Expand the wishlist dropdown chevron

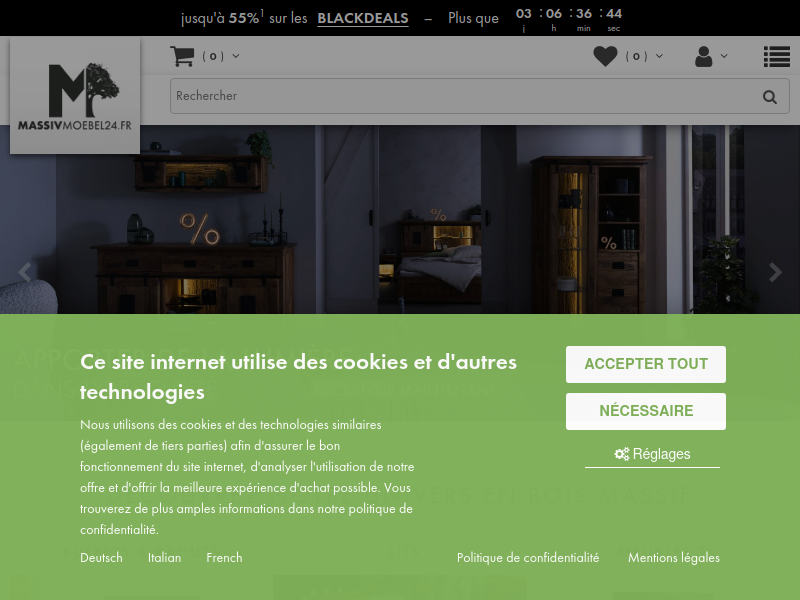click(x=659, y=56)
